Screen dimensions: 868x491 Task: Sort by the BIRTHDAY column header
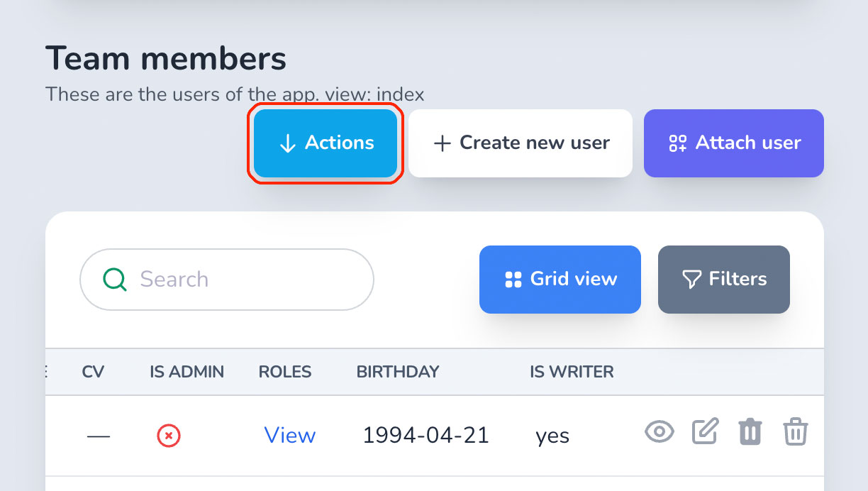(398, 372)
